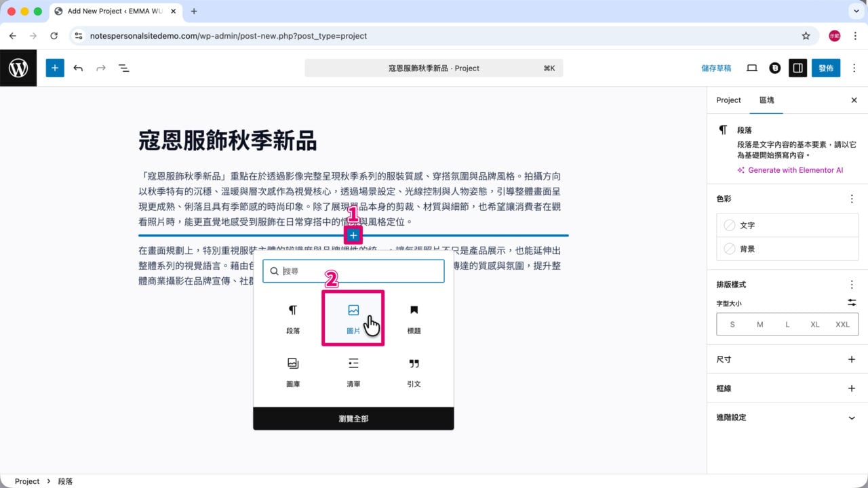This screenshot has width=868, height=488.
Task: Click 段落 in bottom breadcrumb
Action: 65,481
